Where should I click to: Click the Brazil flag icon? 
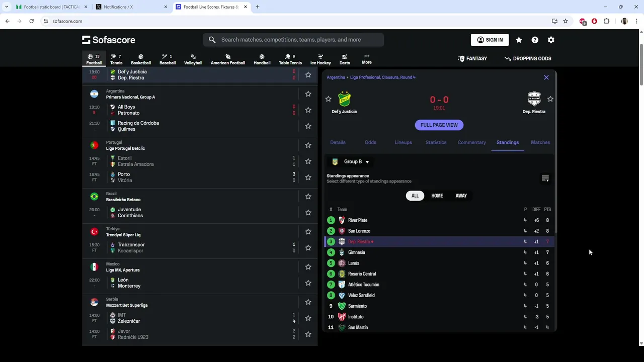click(x=94, y=197)
